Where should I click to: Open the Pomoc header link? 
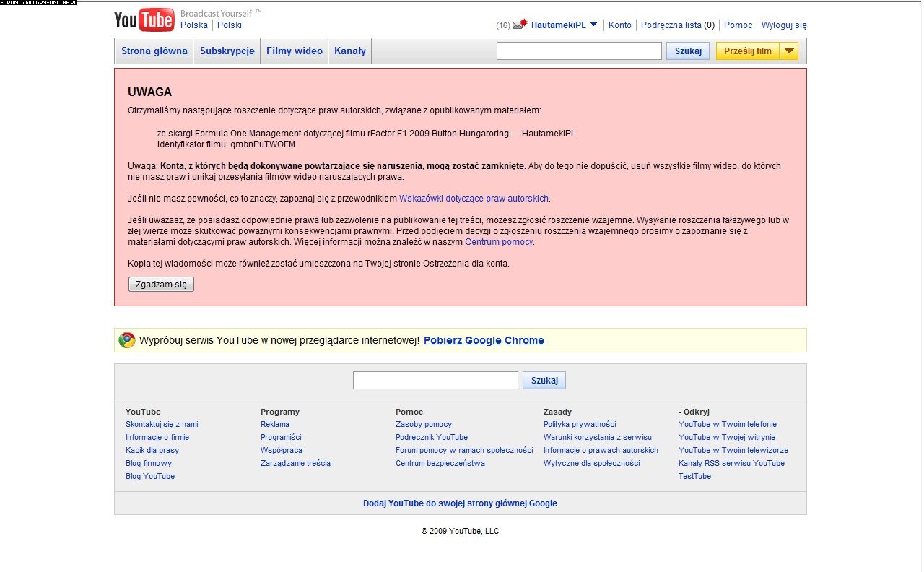[738, 25]
